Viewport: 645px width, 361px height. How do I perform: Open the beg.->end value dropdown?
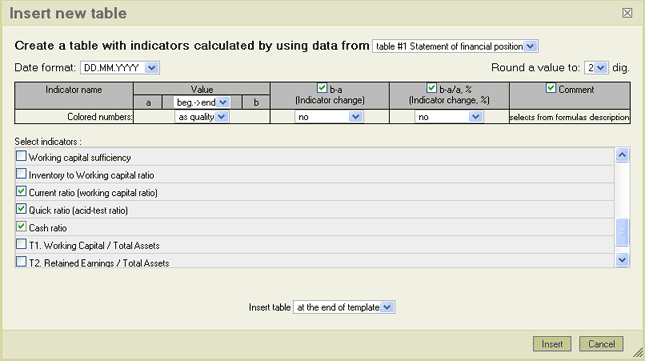[202, 102]
